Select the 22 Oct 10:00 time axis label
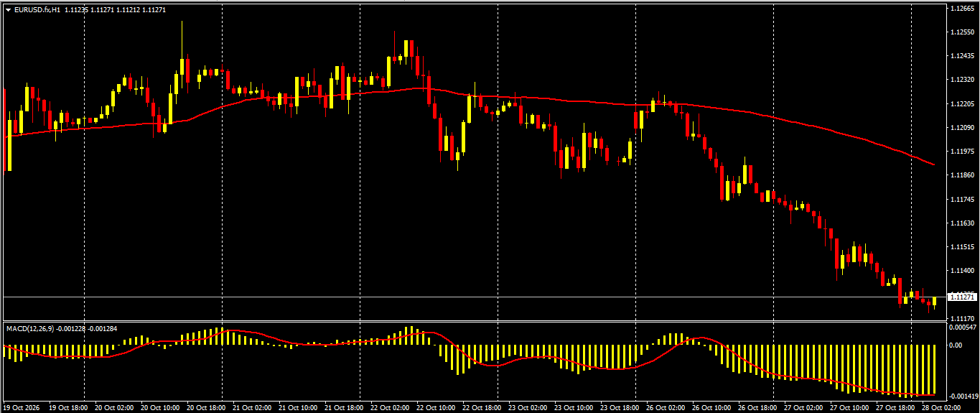 coord(436,407)
